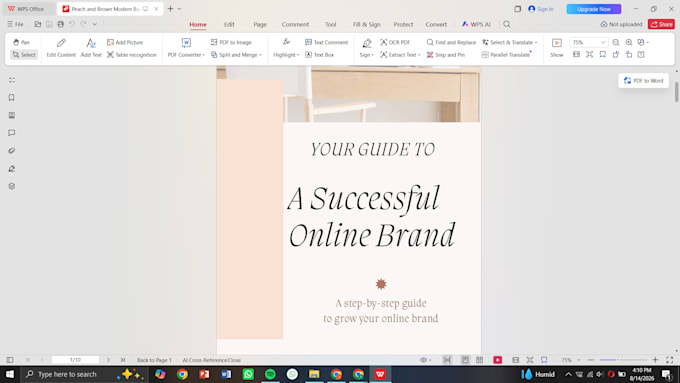This screenshot has height=383, width=680.
Task: Click Sign in
Action: 541,9
